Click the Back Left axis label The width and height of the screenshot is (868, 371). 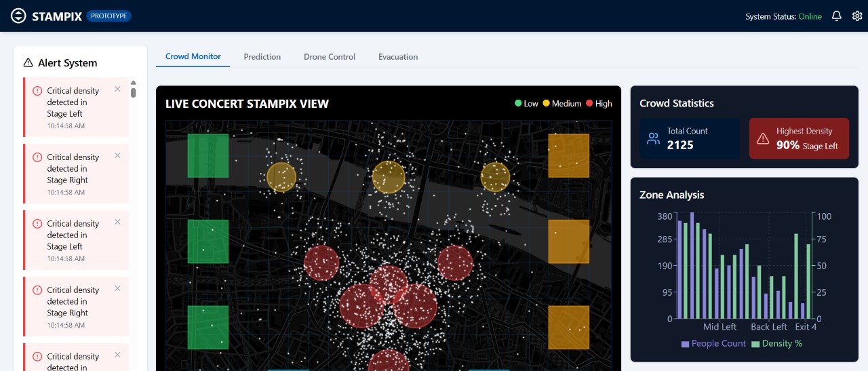pos(769,327)
